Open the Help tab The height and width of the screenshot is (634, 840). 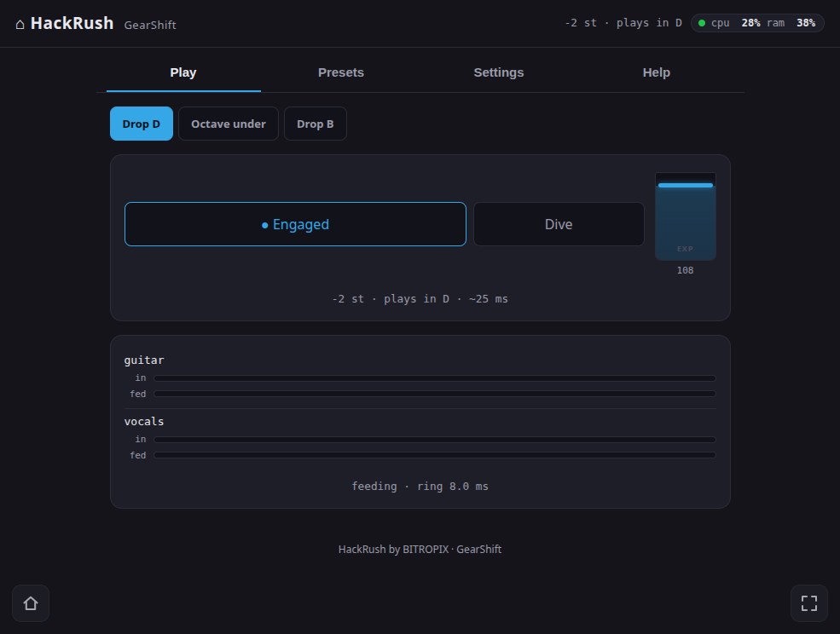pyautogui.click(x=657, y=72)
